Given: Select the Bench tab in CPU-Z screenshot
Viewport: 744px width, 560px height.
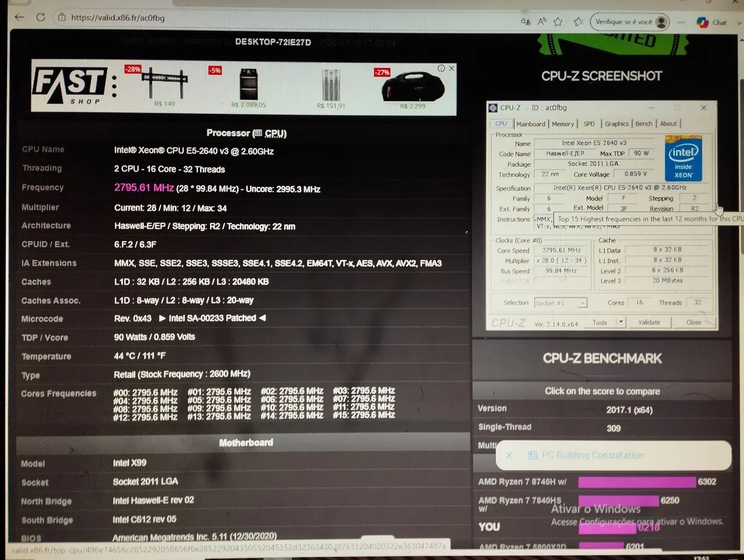Looking at the screenshot, I should pos(643,124).
